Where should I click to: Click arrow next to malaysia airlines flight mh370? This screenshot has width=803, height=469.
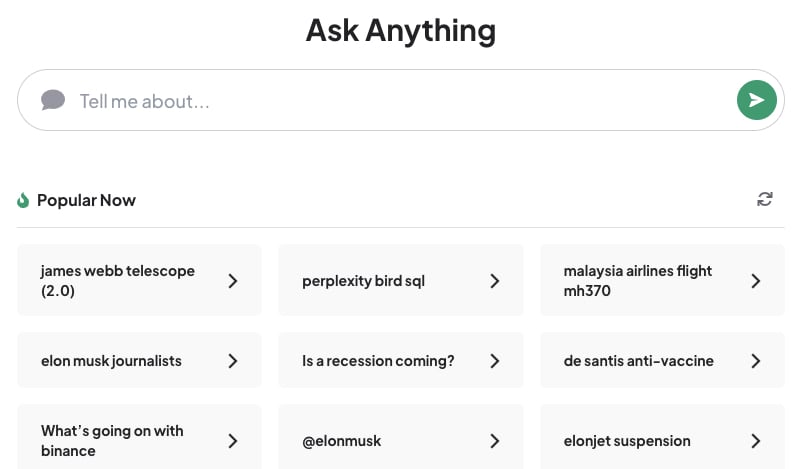756,281
